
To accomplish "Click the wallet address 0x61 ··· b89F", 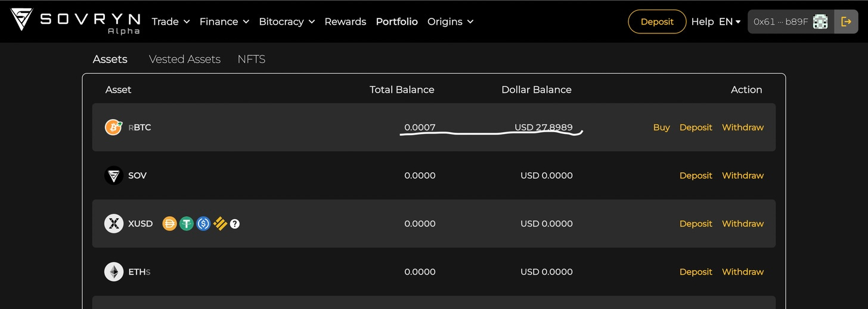I will coord(780,21).
